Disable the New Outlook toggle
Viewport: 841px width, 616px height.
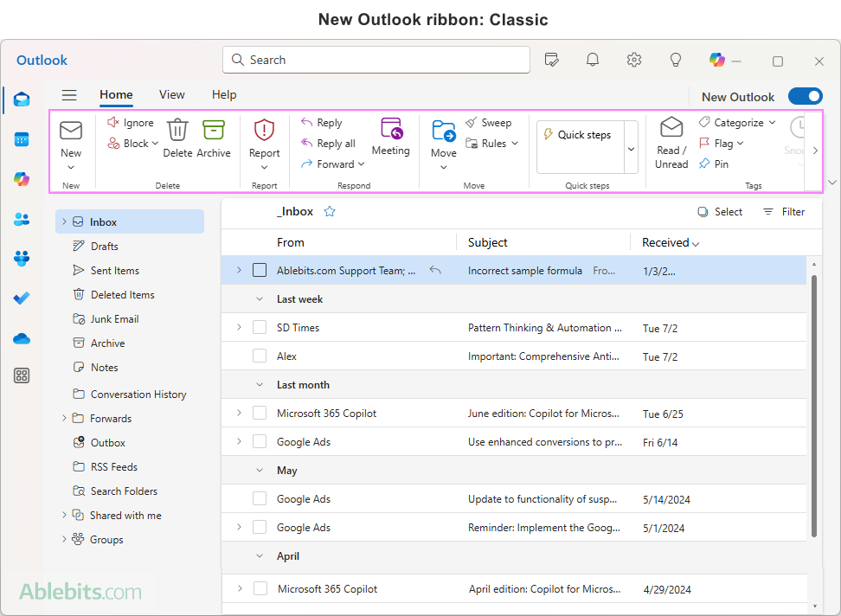[x=805, y=96]
